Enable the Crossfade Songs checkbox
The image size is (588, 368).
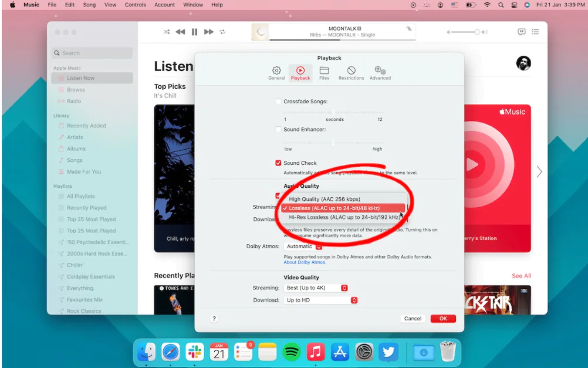pyautogui.click(x=278, y=102)
